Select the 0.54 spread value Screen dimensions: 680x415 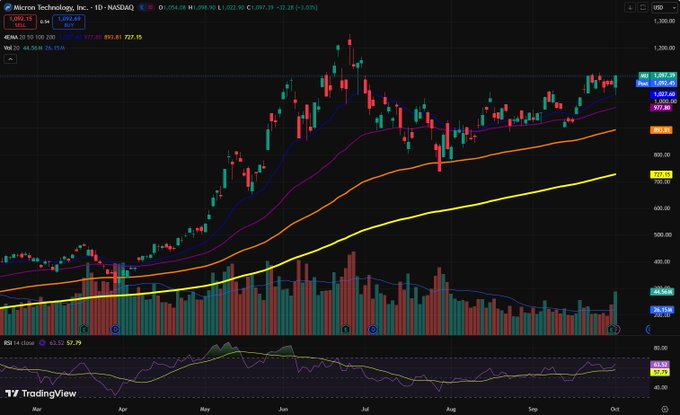(x=45, y=22)
